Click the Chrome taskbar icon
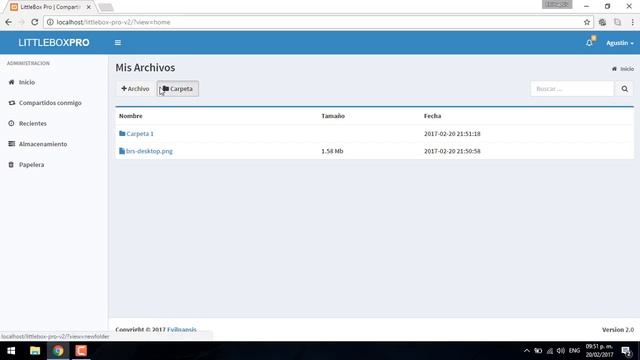Image resolution: width=640 pixels, height=360 pixels. pos(58,351)
